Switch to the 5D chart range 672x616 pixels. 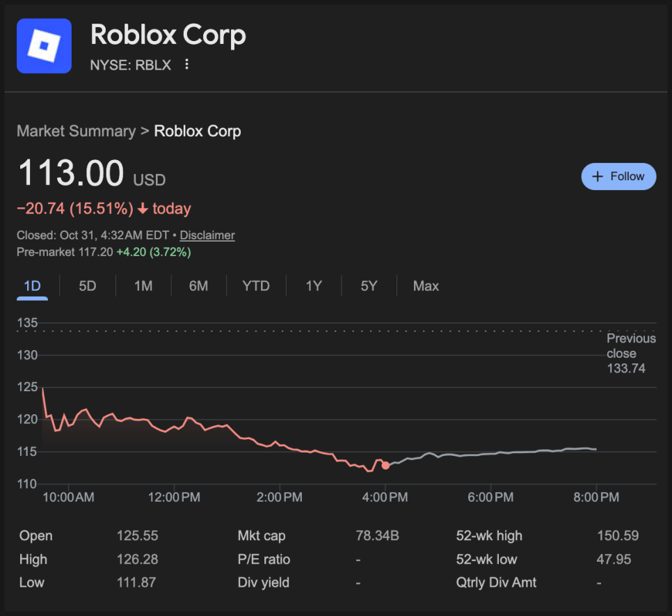[x=88, y=286]
